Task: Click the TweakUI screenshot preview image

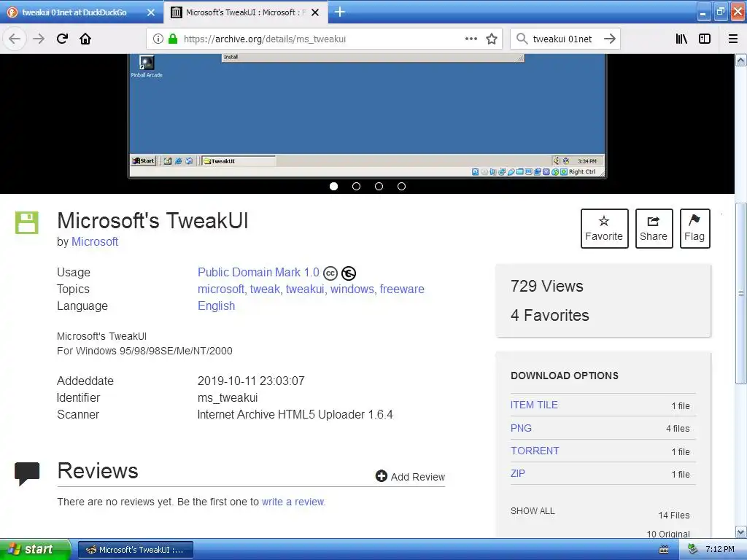Action: tap(368, 116)
